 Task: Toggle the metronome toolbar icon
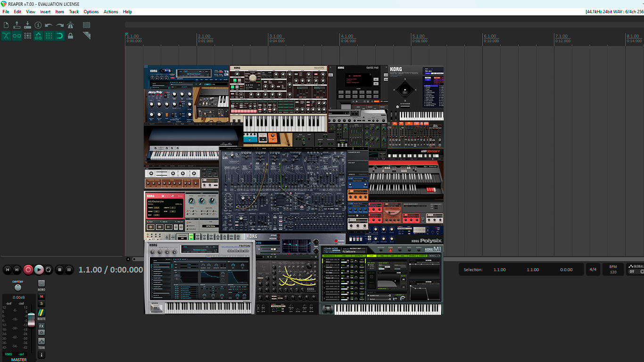click(71, 25)
